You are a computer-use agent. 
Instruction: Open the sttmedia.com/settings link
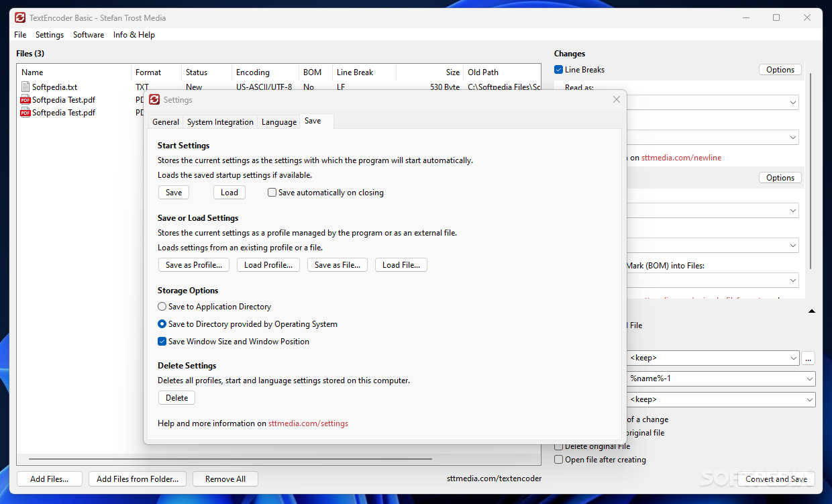click(x=308, y=423)
